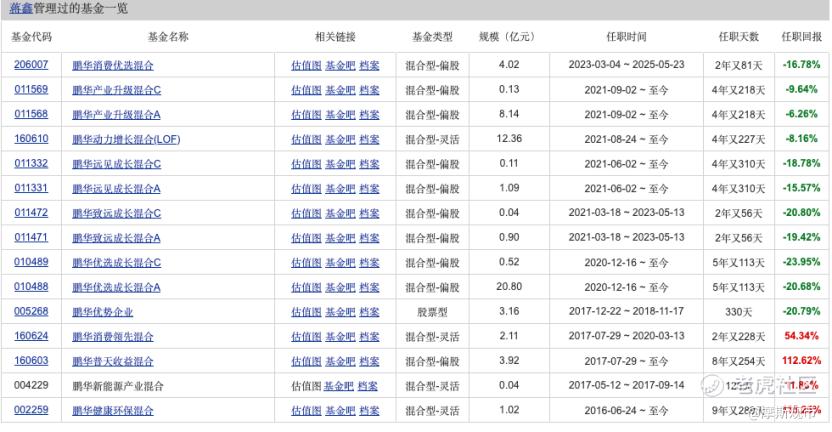Open fund code 160624 link
This screenshot has height=432, width=832.
pos(31,336)
